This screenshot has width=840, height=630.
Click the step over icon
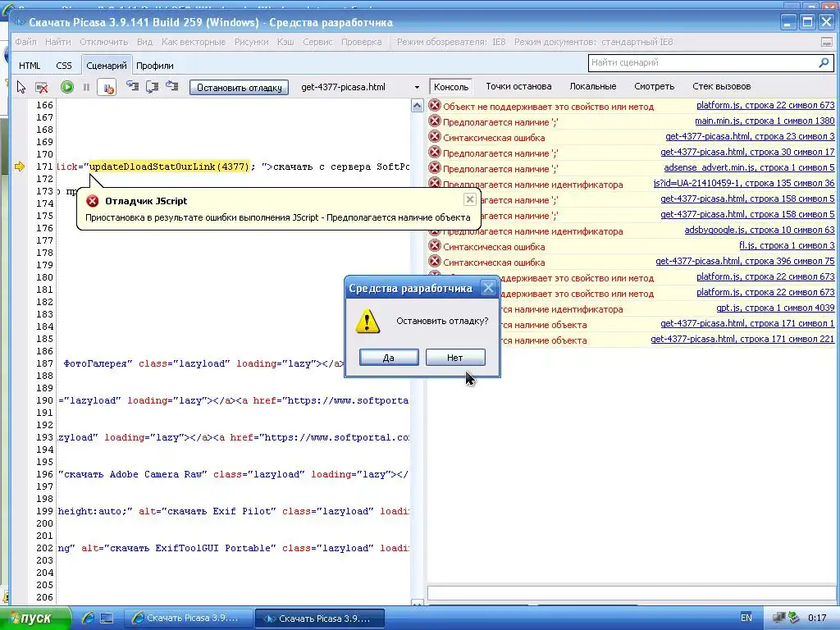click(152, 86)
